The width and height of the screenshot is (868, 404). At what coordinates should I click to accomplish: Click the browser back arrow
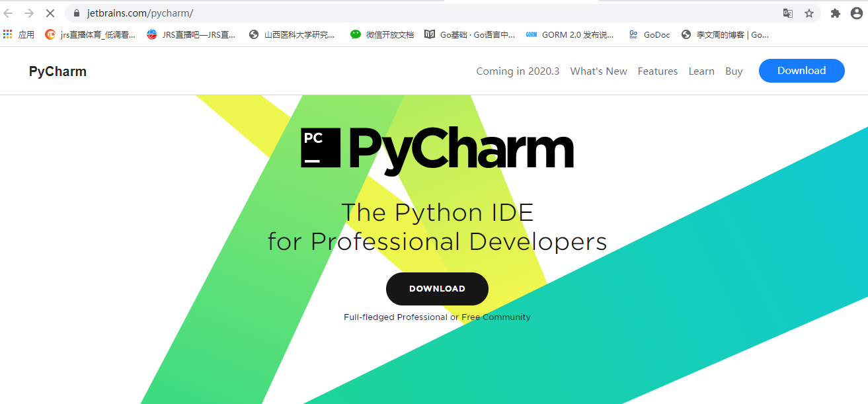(x=9, y=13)
